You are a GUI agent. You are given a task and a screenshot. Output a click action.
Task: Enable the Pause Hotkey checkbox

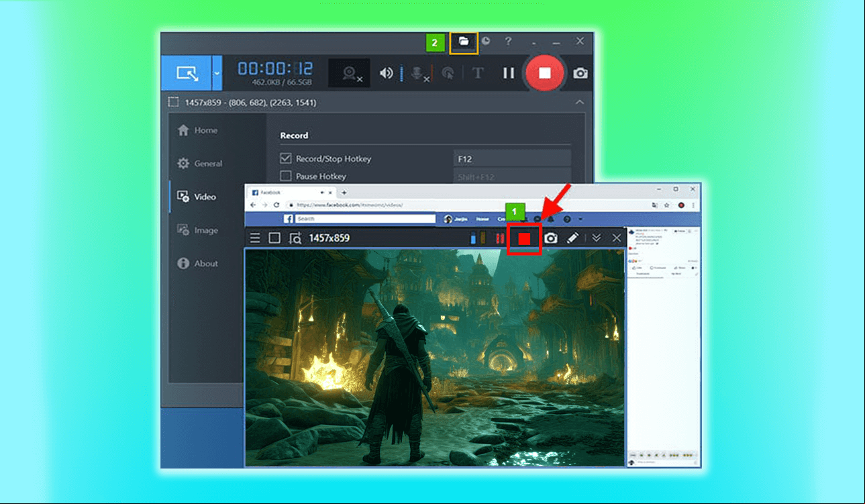click(285, 177)
